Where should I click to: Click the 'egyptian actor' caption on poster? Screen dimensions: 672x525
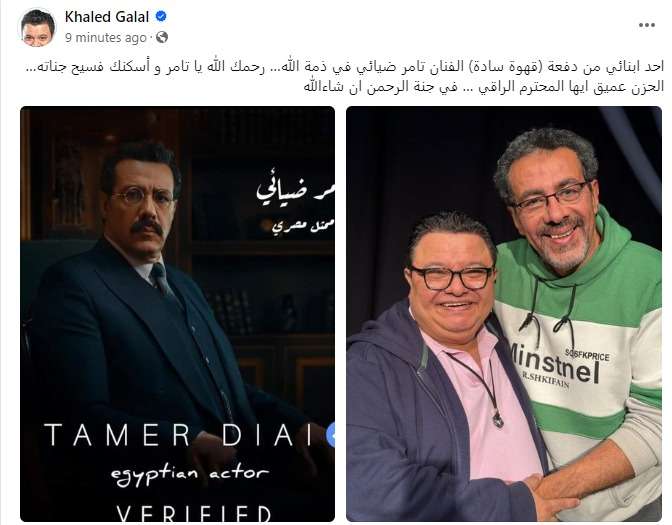189,474
